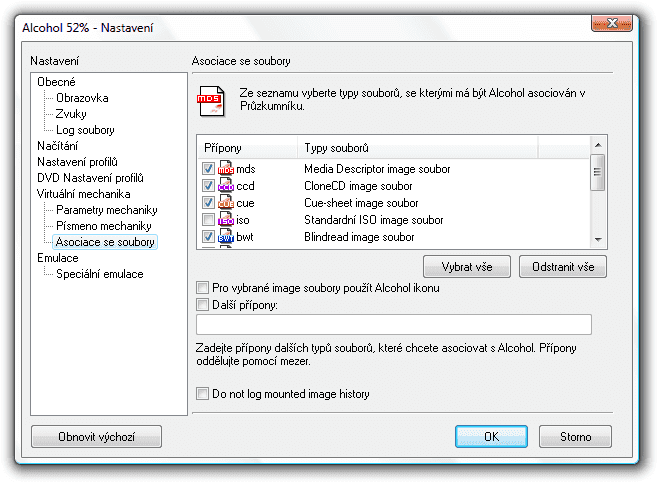Viewport: 658px width, 483px height.
Task: Click the file list scroll up arrow
Action: click(598, 145)
